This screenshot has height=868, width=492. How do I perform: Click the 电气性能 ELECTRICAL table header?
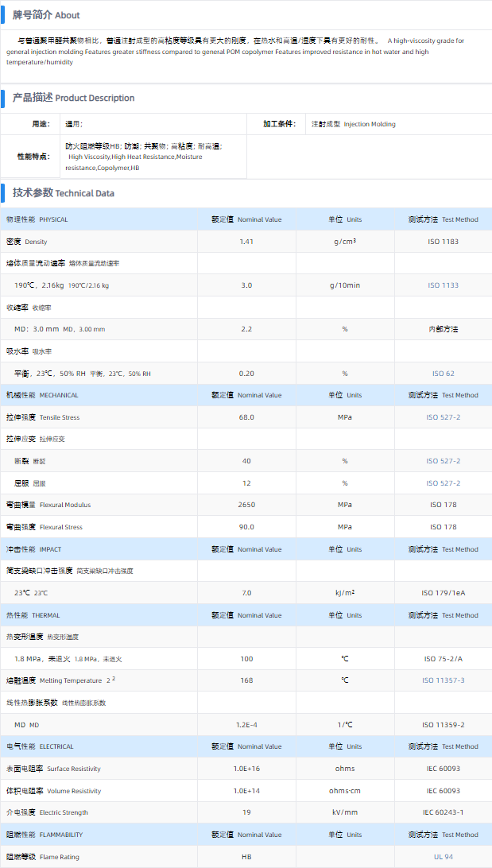coord(39,746)
